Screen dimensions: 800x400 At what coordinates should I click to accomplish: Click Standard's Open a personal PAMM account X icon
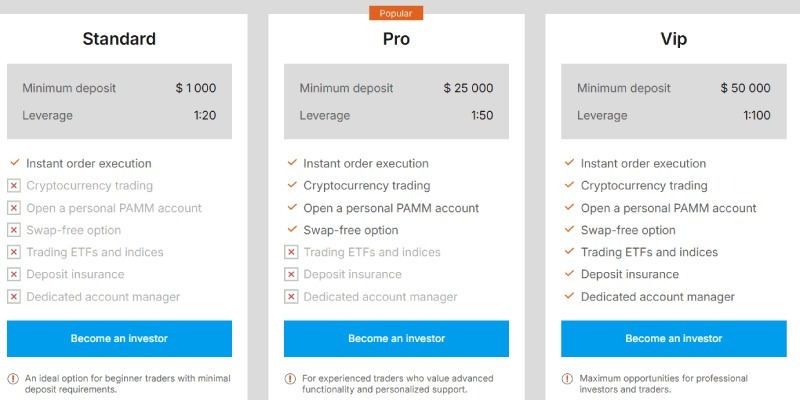pos(14,208)
